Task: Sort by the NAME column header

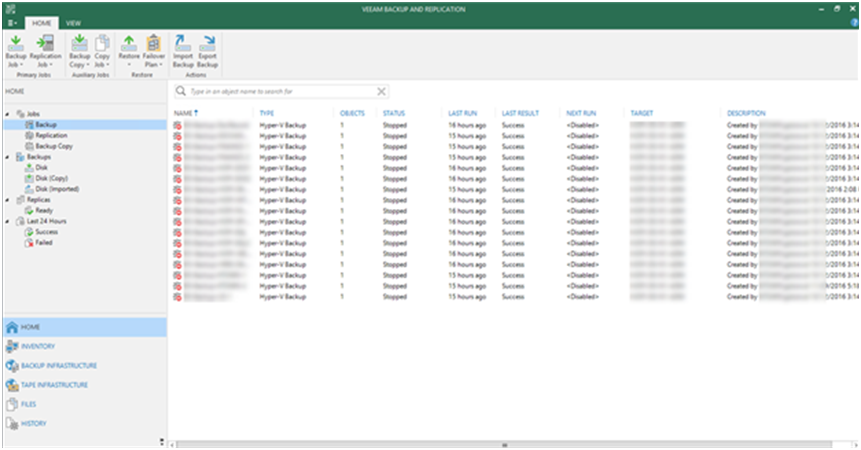Action: click(x=183, y=113)
